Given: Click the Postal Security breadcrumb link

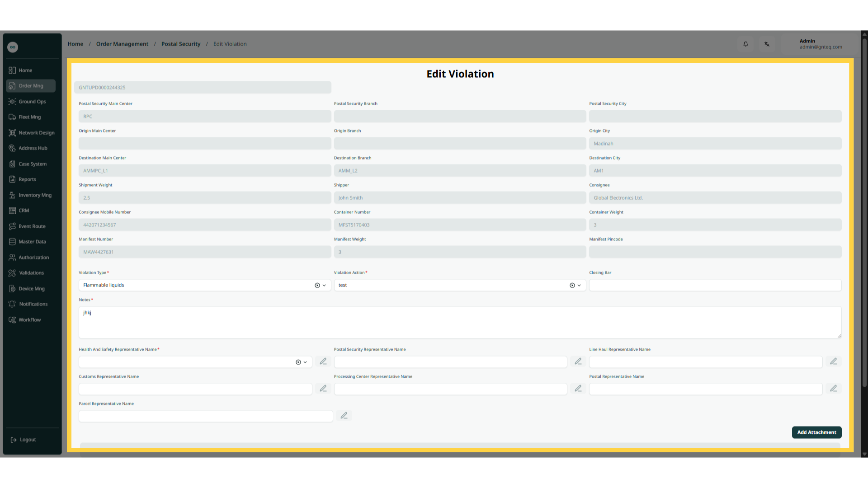Looking at the screenshot, I should [x=181, y=44].
